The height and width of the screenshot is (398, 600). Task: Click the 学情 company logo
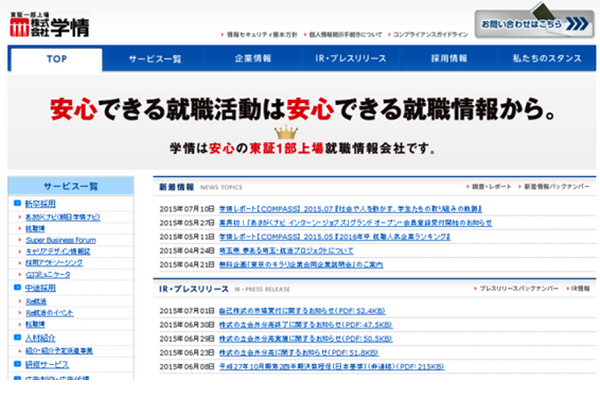click(x=50, y=25)
